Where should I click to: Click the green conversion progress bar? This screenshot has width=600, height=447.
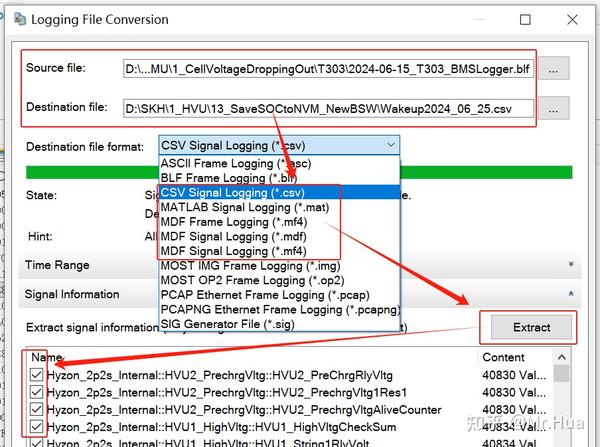coord(299,172)
